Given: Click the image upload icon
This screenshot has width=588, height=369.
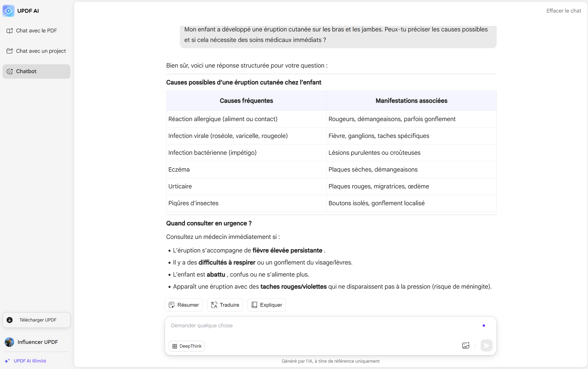Looking at the screenshot, I should [466, 346].
